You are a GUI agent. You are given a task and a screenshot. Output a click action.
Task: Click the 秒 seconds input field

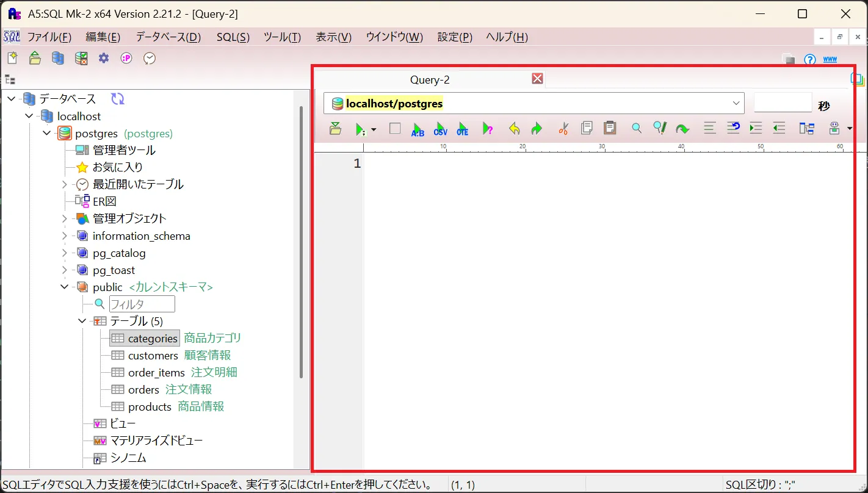pos(783,103)
